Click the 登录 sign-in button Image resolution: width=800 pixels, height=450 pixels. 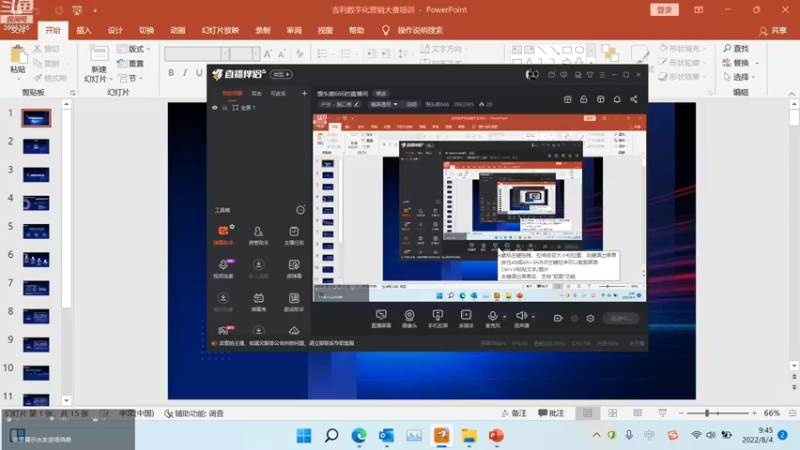[664, 10]
